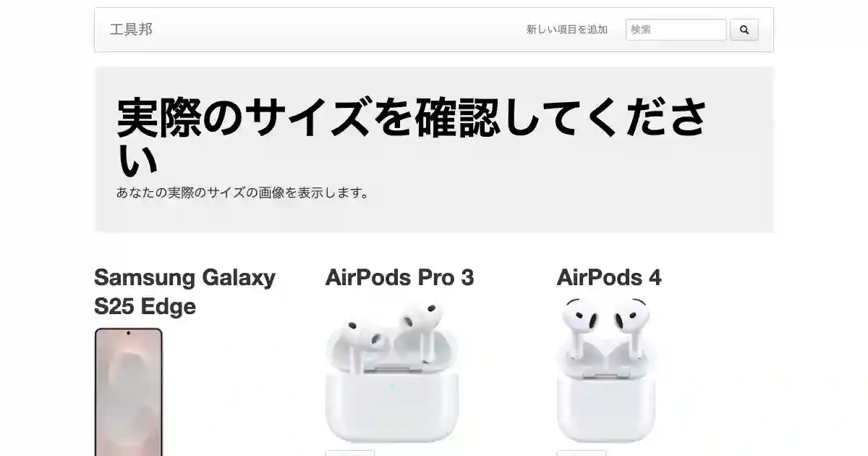Select the Samsung Galaxy S25 Edge title

coord(184,292)
